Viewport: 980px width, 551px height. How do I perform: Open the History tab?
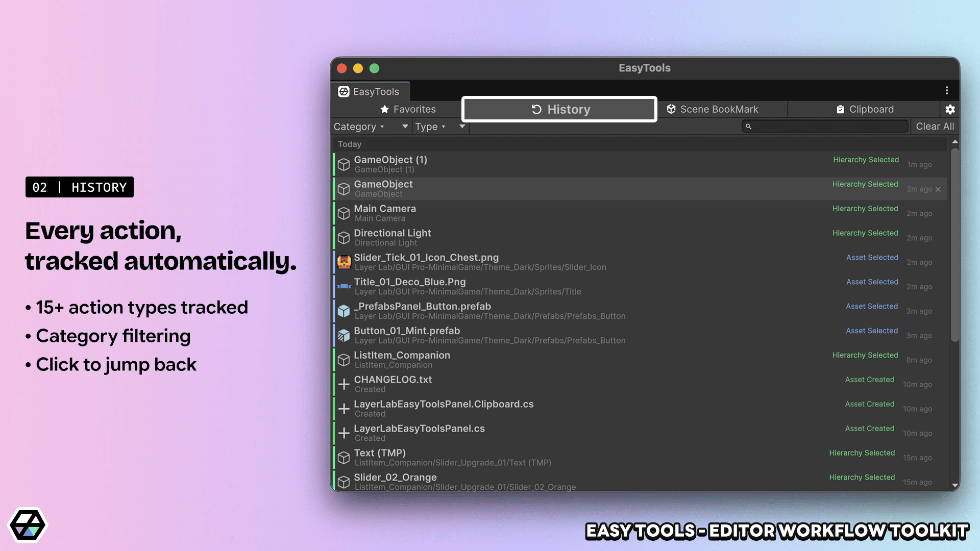(559, 109)
